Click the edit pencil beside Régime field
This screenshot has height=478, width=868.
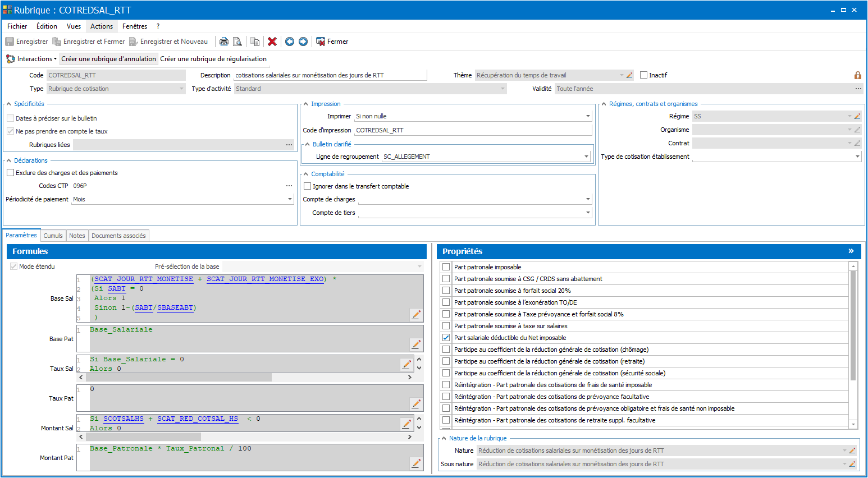click(x=857, y=116)
